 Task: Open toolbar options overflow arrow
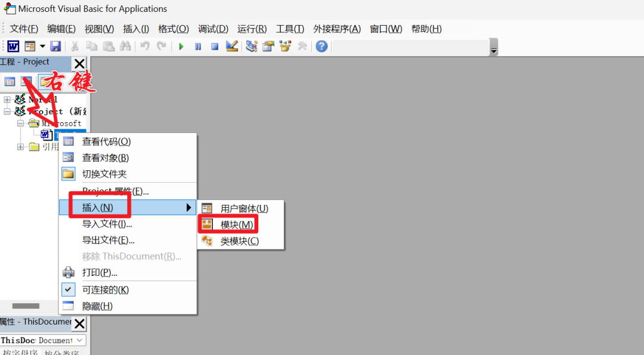(x=494, y=47)
